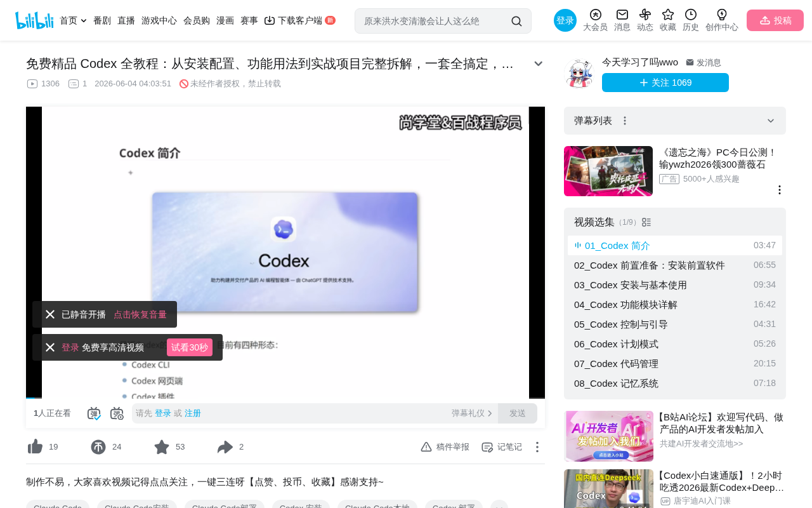The height and width of the screenshot is (508, 812).
Task: Play episode 06_Codex 计划模式
Action: [675, 344]
